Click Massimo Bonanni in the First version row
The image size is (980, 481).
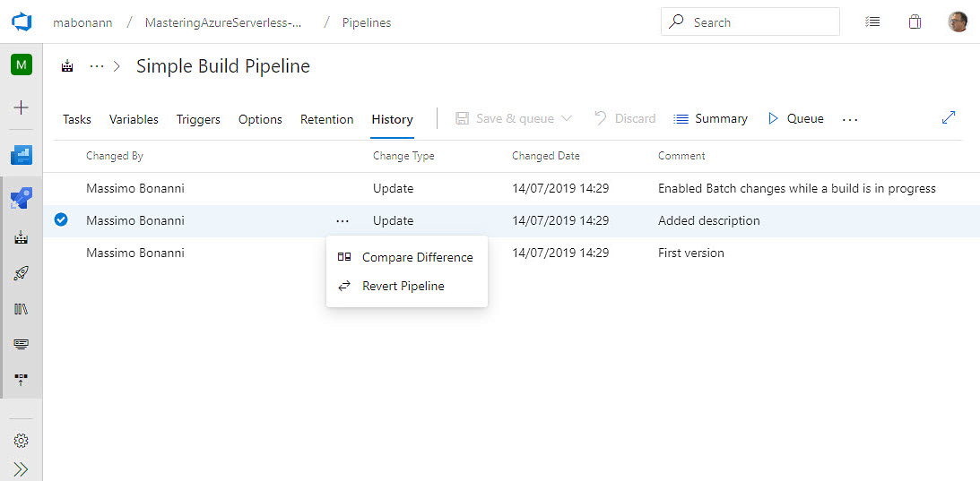tap(135, 253)
